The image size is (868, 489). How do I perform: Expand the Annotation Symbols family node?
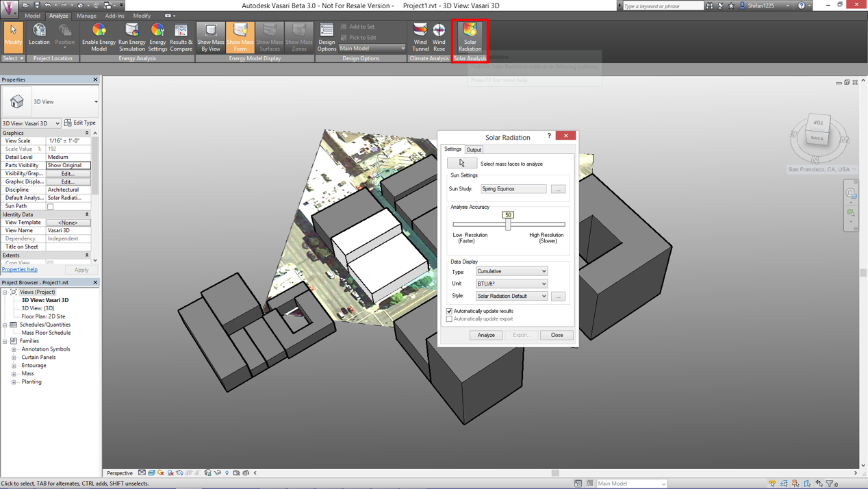14,349
